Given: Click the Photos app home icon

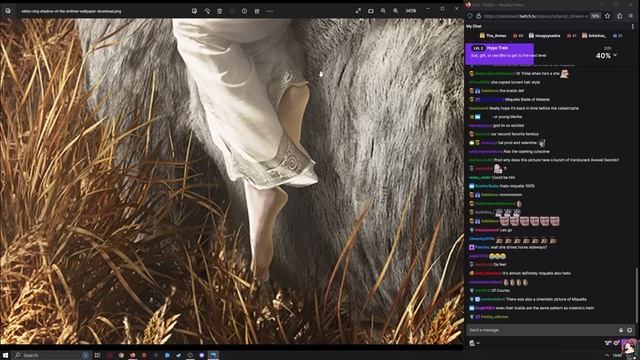Looking at the screenshot, I should point(8,11).
